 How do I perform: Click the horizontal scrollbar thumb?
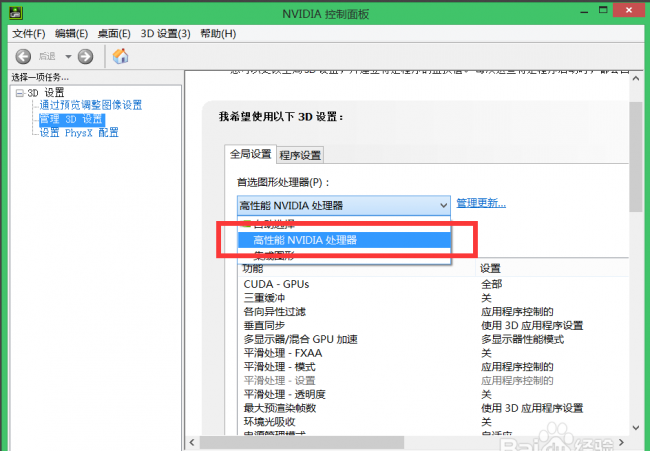[302, 442]
